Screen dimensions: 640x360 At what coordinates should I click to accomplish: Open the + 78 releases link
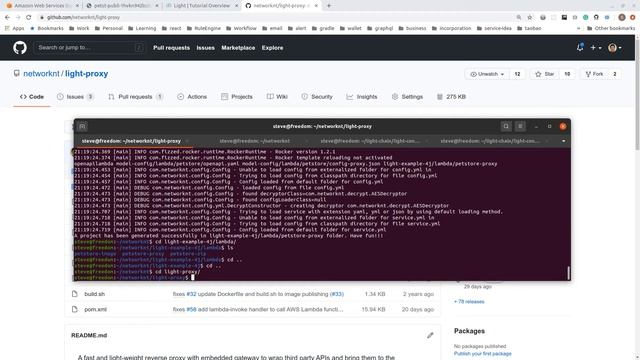pyautogui.click(x=469, y=302)
